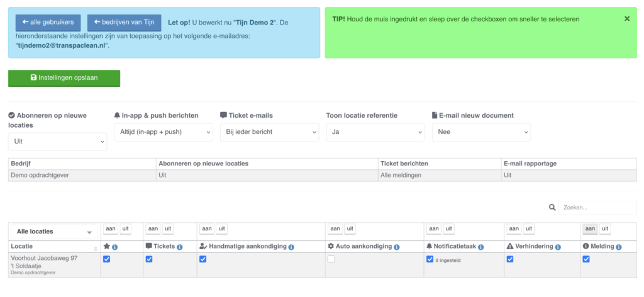Go back to alle gebruikers
The image size is (644, 297).
pos(48,23)
